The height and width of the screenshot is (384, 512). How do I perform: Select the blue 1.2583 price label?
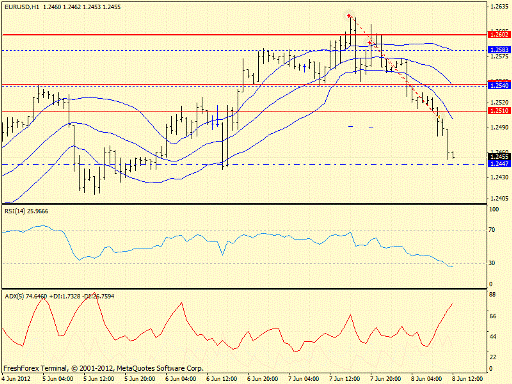[x=499, y=50]
